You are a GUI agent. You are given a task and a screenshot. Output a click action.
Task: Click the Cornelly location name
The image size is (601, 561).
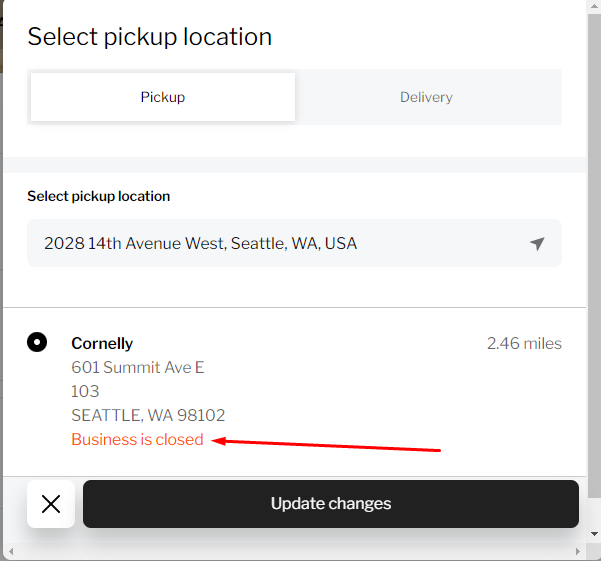[x=102, y=343]
